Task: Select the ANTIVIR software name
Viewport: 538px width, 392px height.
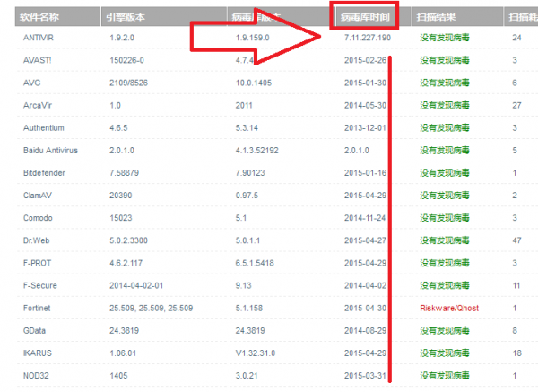Action: [x=39, y=38]
